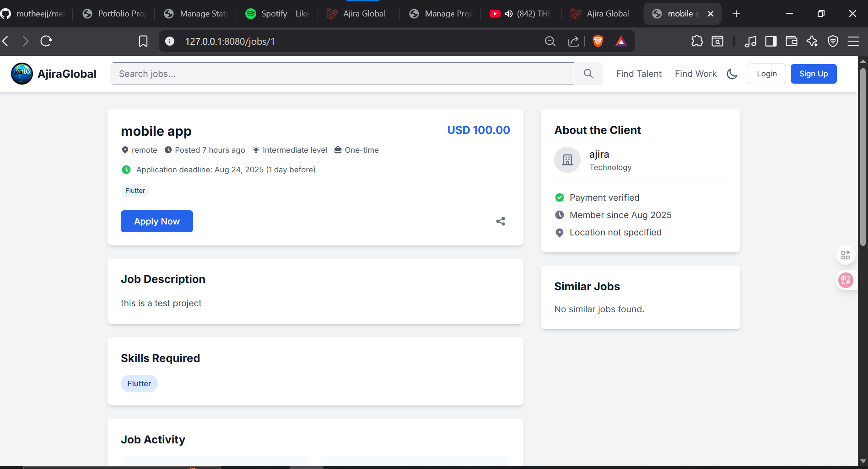
Task: Click the share icon on job card
Action: tap(501, 221)
